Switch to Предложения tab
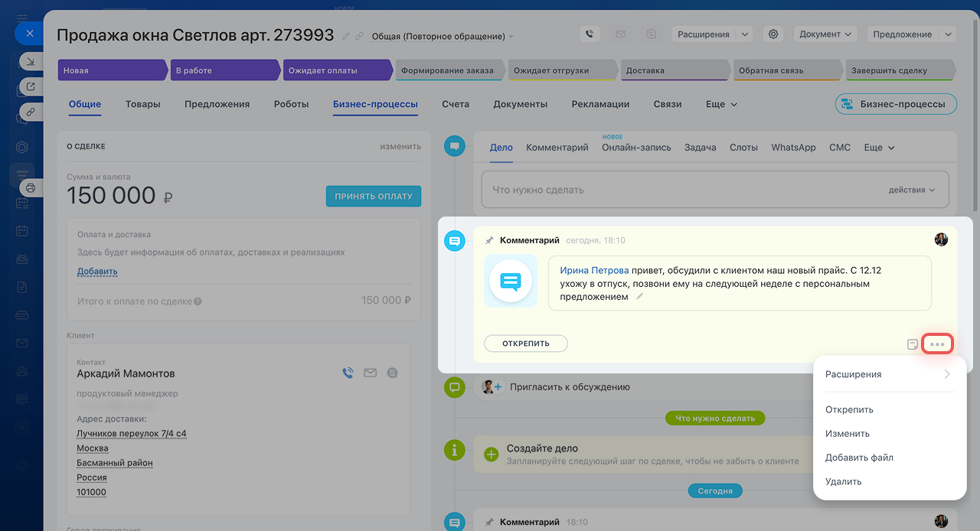 tap(217, 104)
